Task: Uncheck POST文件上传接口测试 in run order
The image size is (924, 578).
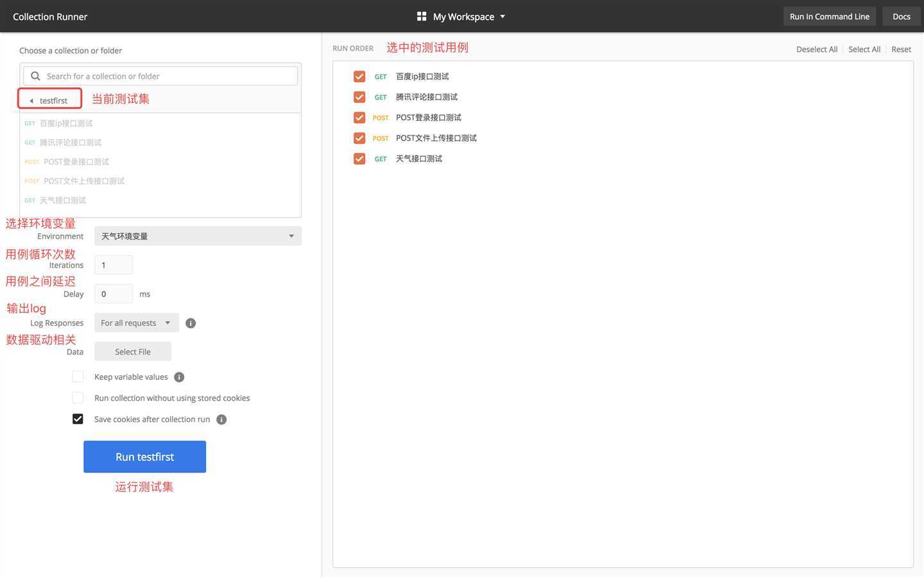Action: coord(359,138)
